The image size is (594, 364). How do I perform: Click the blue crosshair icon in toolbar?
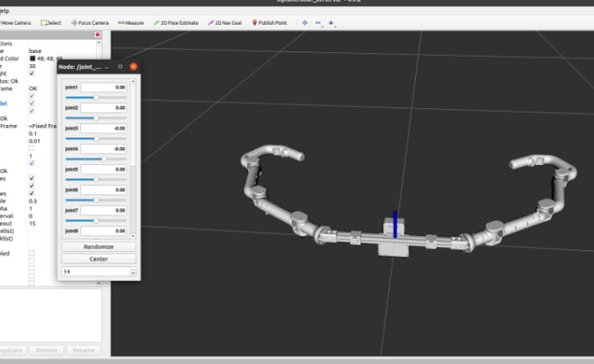point(305,22)
